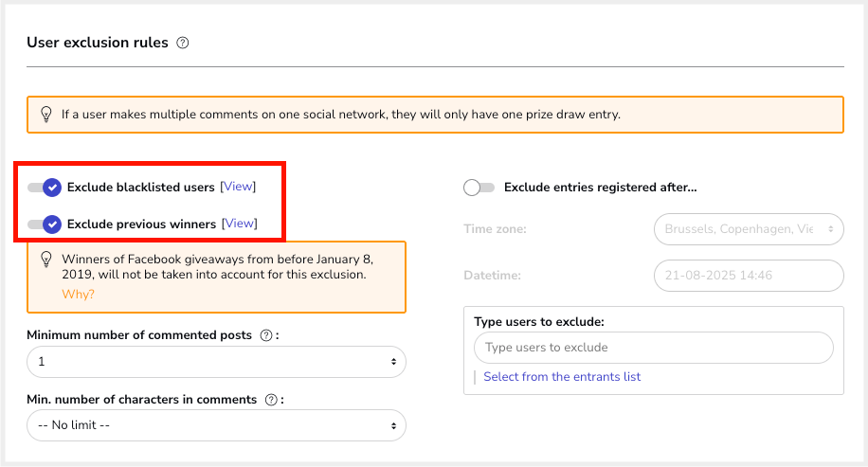Click the 'Exclude previous winners' label text
The width and height of the screenshot is (868, 467).
141,225
